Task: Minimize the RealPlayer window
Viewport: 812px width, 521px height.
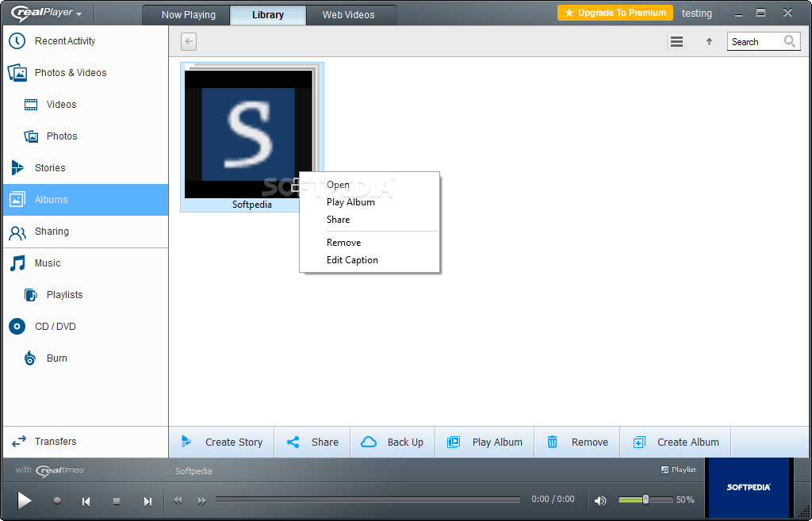Action: click(x=738, y=14)
